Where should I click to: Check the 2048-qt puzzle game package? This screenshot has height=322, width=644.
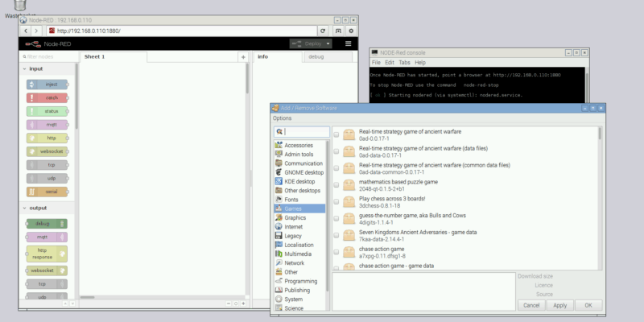(336, 185)
